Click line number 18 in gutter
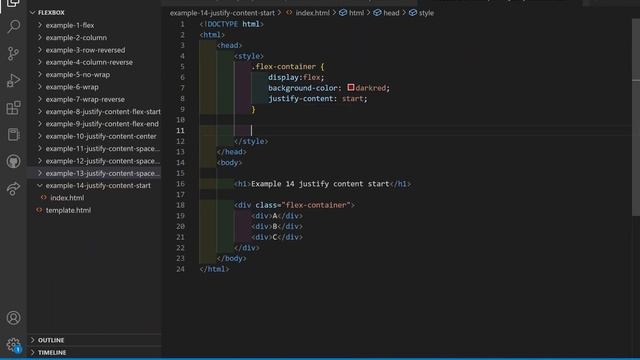This screenshot has width=640, height=360. click(180, 205)
